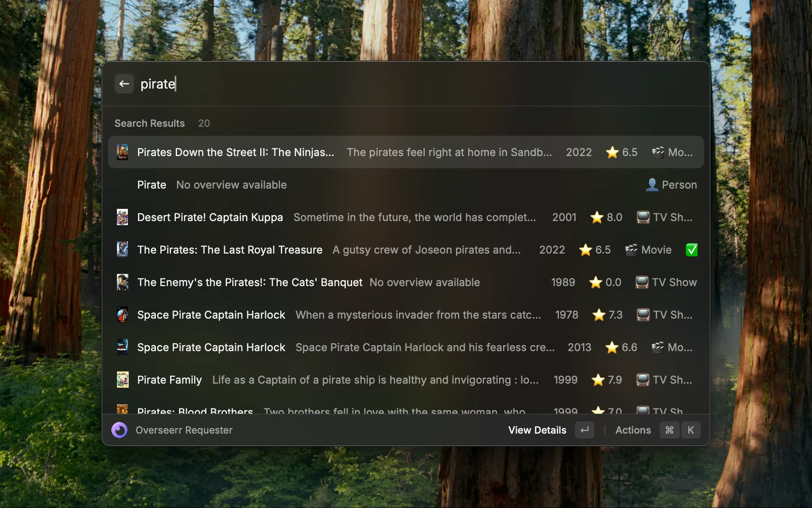Viewport: 812px width, 508px height.
Task: Open the Actions menu
Action: (x=633, y=430)
